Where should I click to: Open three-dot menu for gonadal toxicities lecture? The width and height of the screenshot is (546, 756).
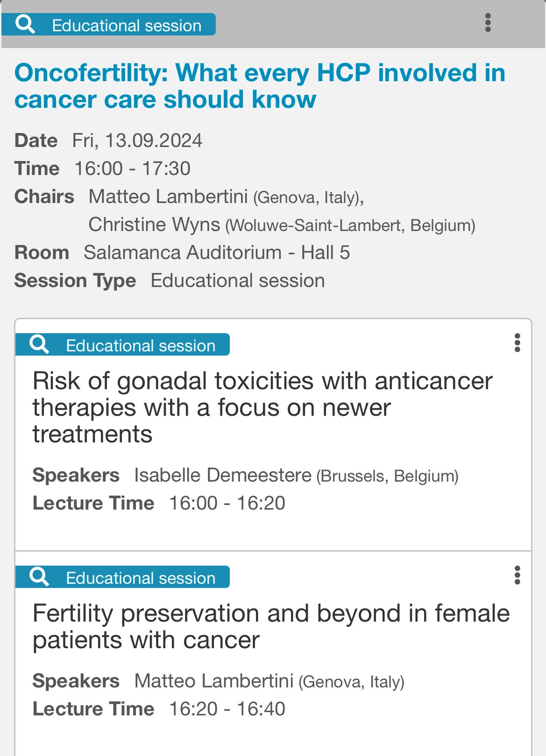pyautogui.click(x=517, y=343)
